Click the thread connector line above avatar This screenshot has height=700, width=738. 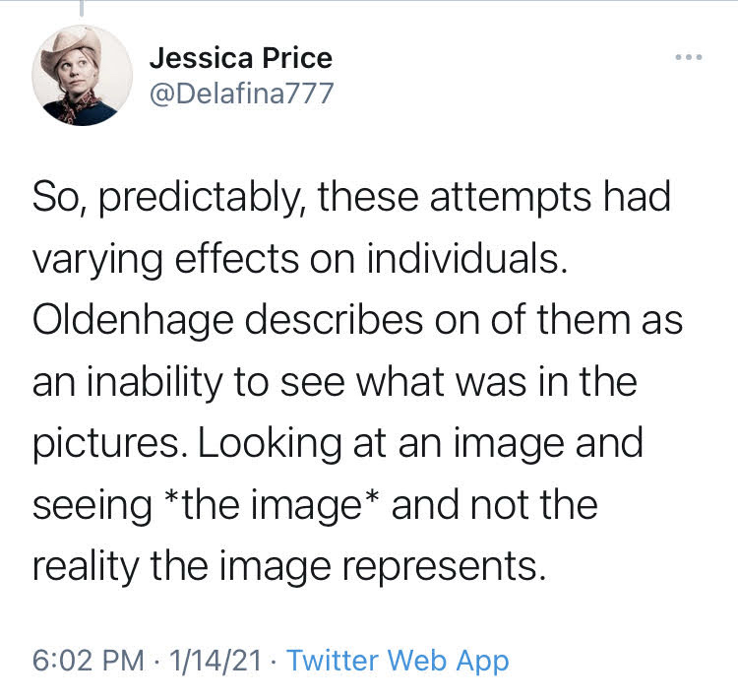[82, 8]
